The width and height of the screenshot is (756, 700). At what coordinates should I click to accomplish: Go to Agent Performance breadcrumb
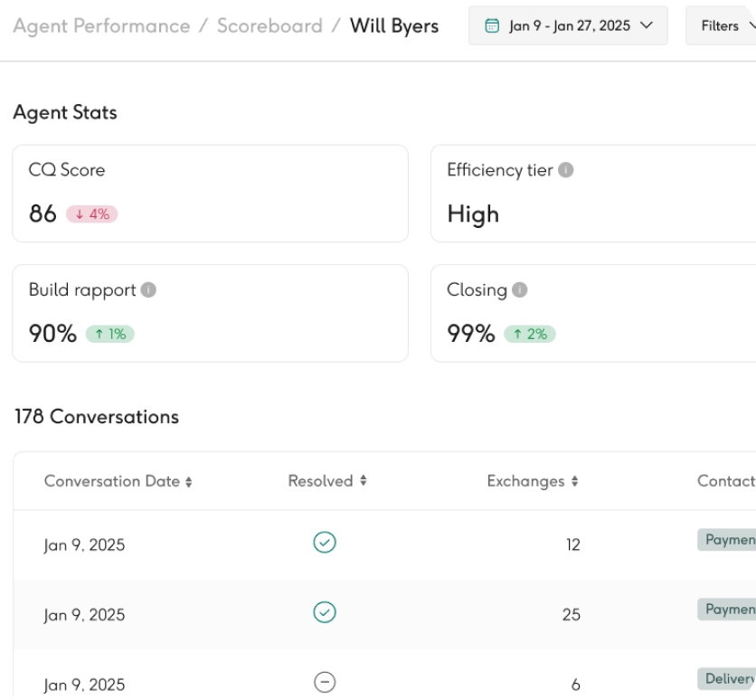(101, 25)
